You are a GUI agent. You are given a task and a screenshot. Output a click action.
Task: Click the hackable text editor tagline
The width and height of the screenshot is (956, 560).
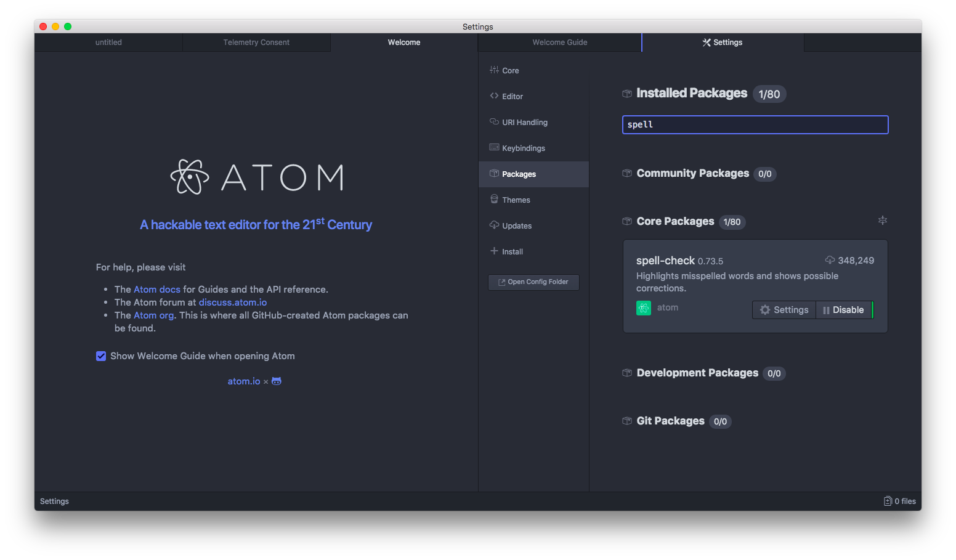click(x=256, y=224)
